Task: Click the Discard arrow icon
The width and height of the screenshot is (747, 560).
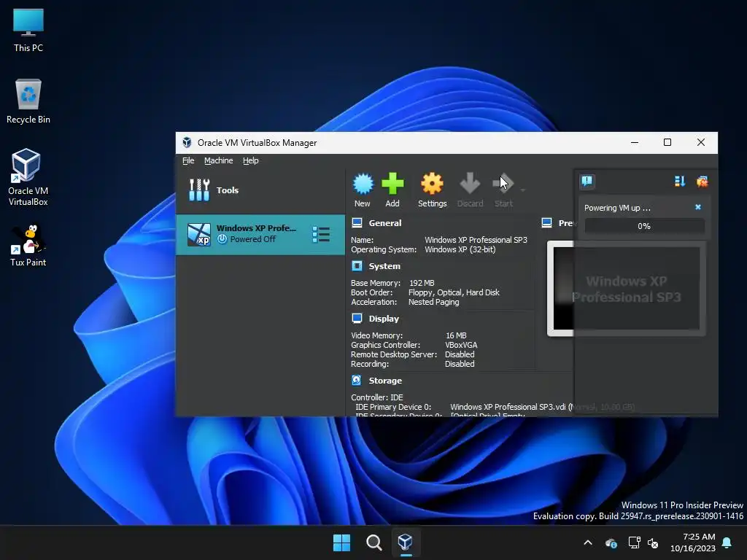Action: tap(470, 184)
